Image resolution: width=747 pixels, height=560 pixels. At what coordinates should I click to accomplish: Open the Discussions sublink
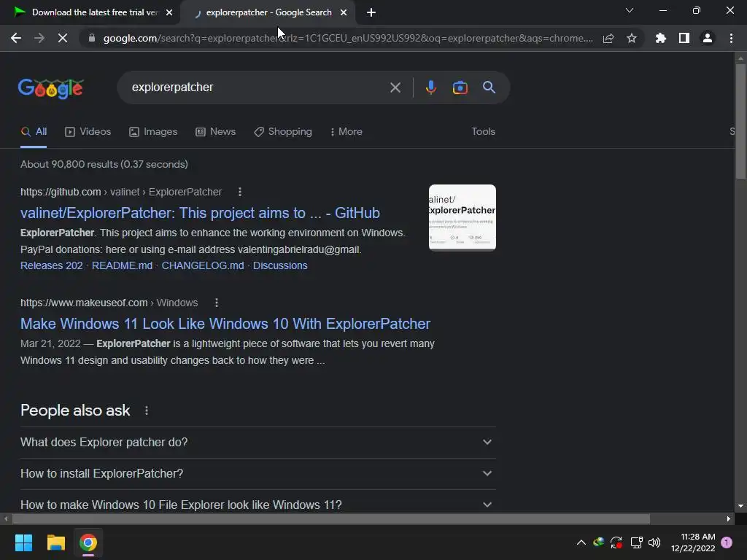click(x=280, y=265)
